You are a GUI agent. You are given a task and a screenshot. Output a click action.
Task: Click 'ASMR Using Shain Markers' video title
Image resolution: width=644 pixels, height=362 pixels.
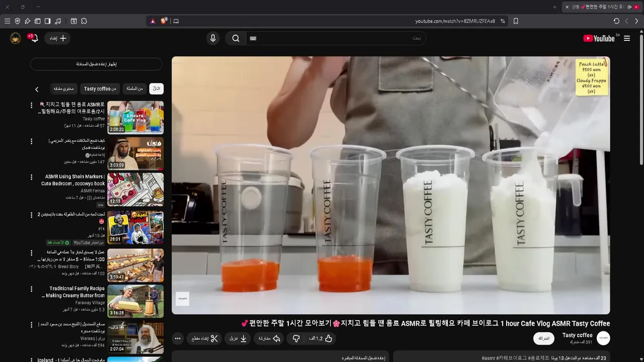click(x=73, y=180)
